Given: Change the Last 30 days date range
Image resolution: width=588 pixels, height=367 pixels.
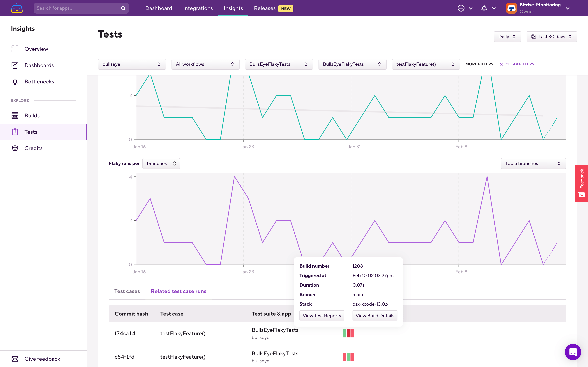Looking at the screenshot, I should point(551,37).
